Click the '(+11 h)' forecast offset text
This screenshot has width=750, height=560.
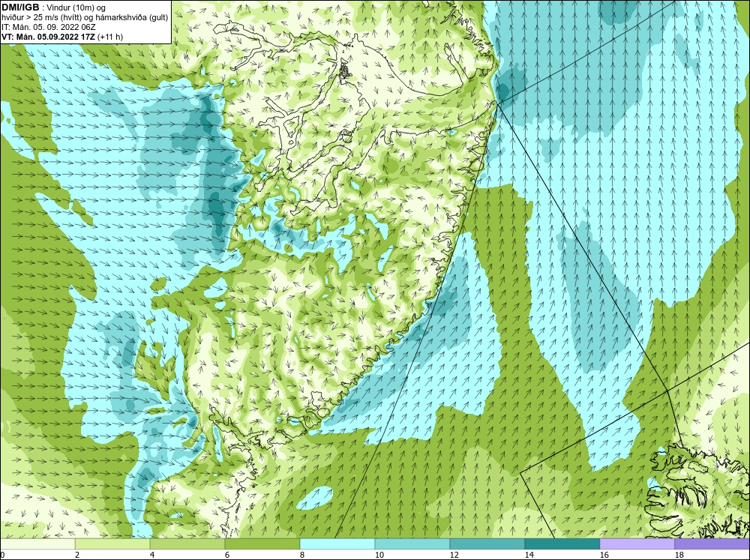[110, 37]
